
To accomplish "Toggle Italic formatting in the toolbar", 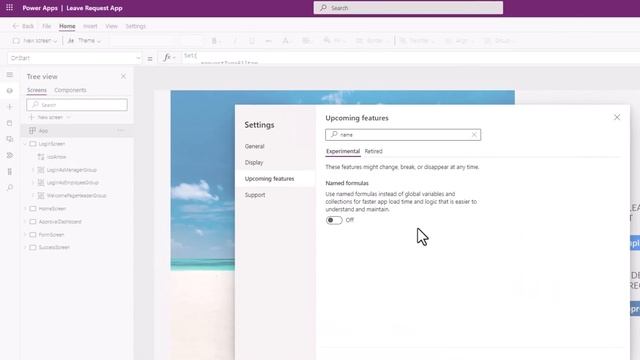I will [x=235, y=41].
